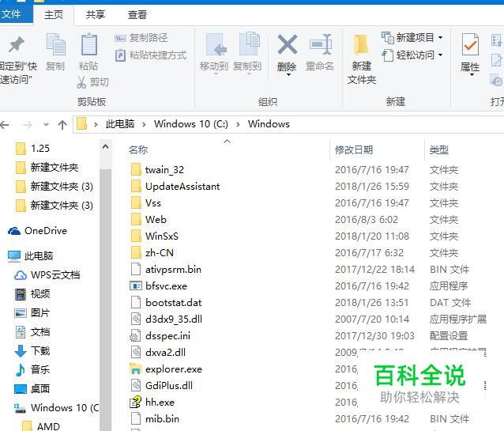Select the UpdateAssistant folder
Screen dimensions: 504x431
click(175, 187)
